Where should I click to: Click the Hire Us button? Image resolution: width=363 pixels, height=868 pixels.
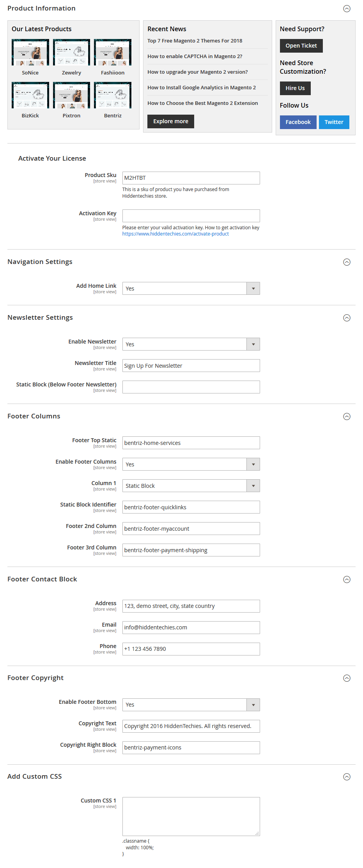(x=295, y=88)
